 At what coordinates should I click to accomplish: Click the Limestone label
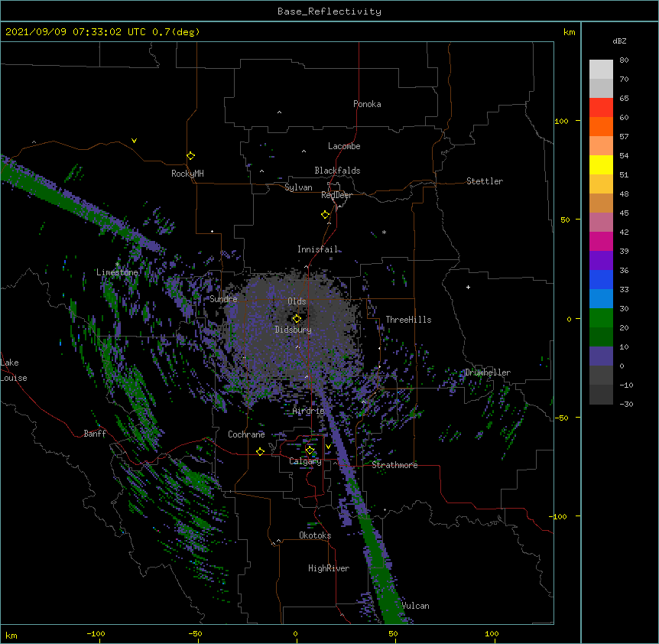coord(117,272)
